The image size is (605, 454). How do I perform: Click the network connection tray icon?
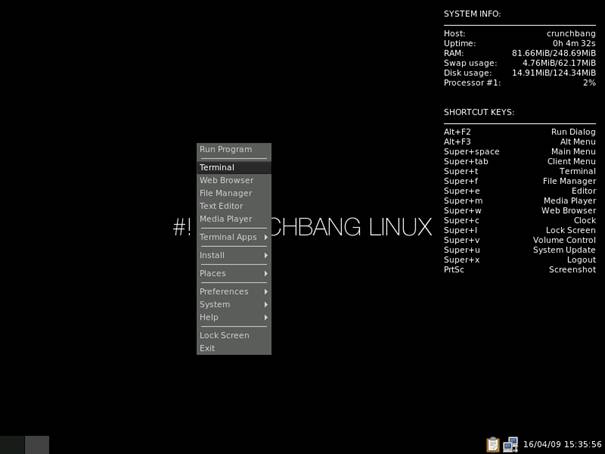pos(510,444)
